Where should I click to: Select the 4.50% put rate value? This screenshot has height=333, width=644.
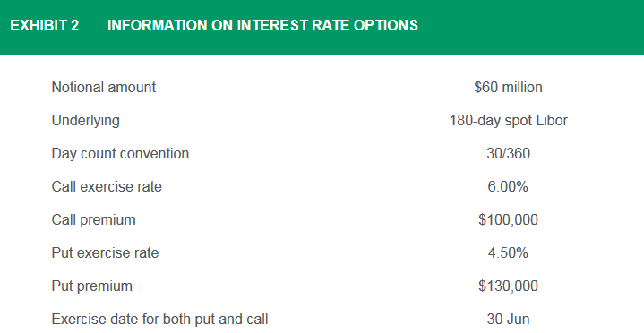click(x=508, y=253)
